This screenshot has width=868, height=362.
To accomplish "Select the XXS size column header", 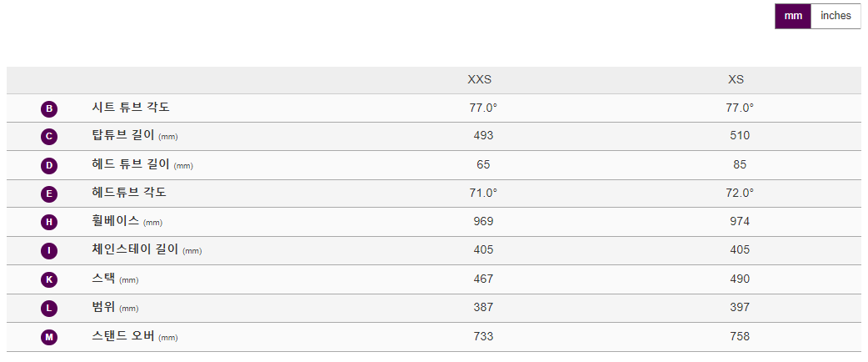I will pyautogui.click(x=479, y=80).
